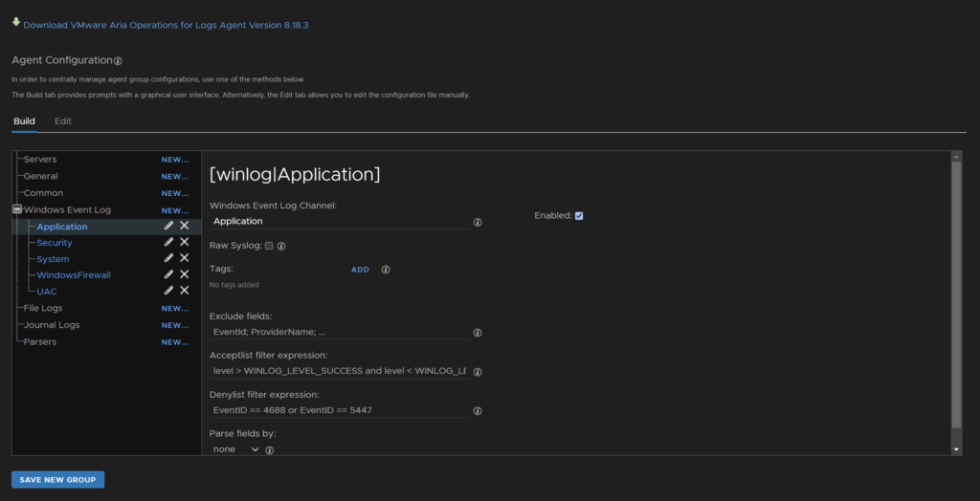Add new General section entry

(x=175, y=177)
